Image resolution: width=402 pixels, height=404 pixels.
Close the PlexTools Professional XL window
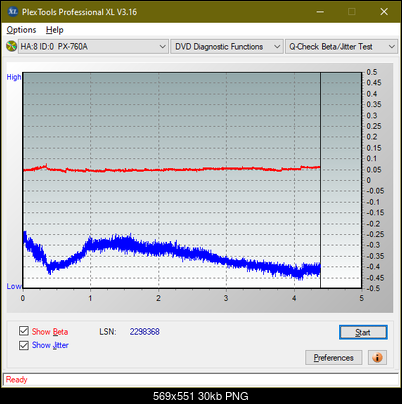tap(384, 12)
